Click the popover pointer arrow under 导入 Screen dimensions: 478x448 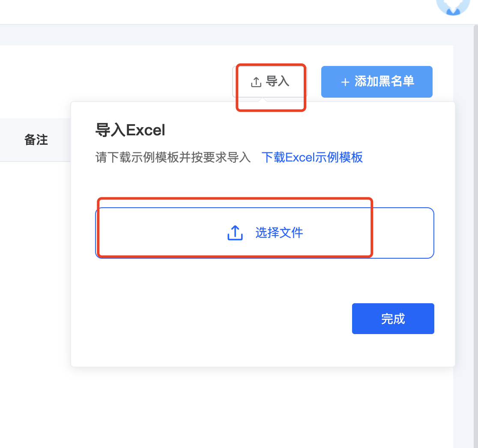(x=262, y=100)
